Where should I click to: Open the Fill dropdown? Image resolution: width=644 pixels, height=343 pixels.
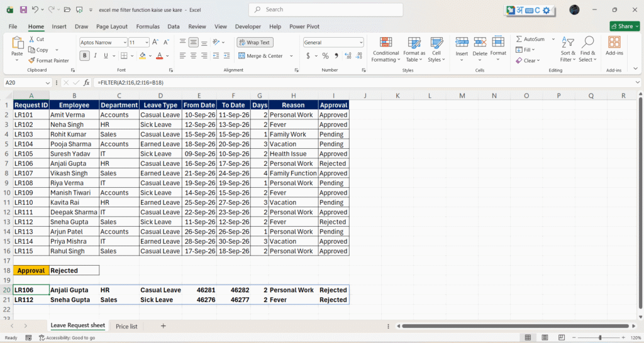pos(525,50)
